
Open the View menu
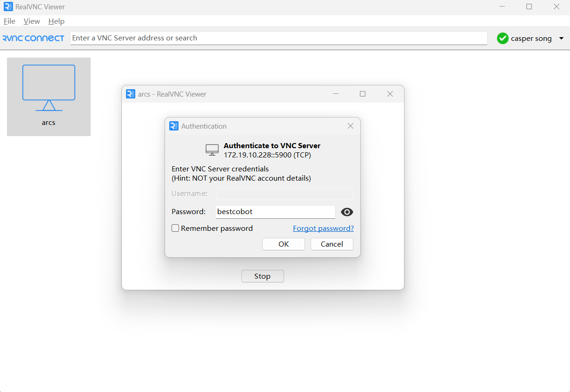click(x=32, y=21)
